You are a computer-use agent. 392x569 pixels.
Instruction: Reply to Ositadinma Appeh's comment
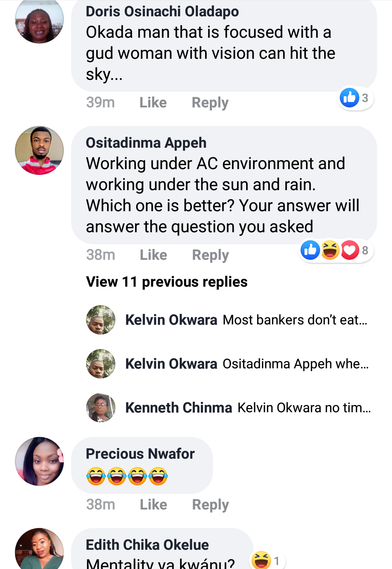point(211,255)
